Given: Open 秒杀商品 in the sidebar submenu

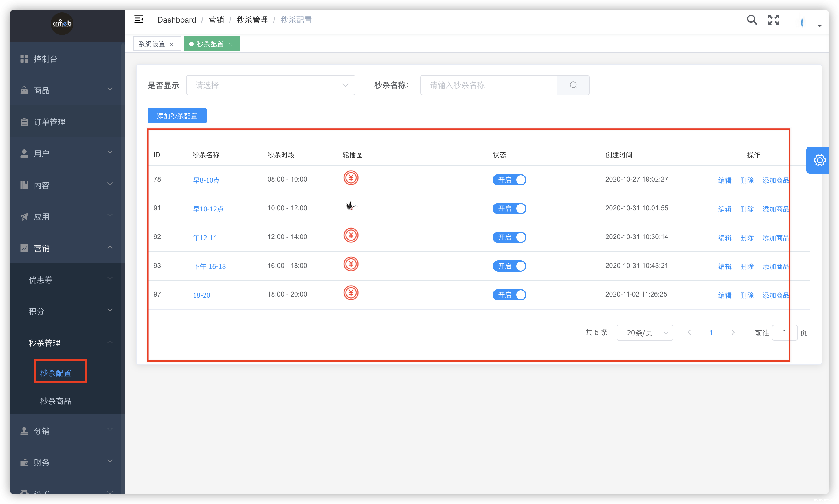Looking at the screenshot, I should click(56, 401).
